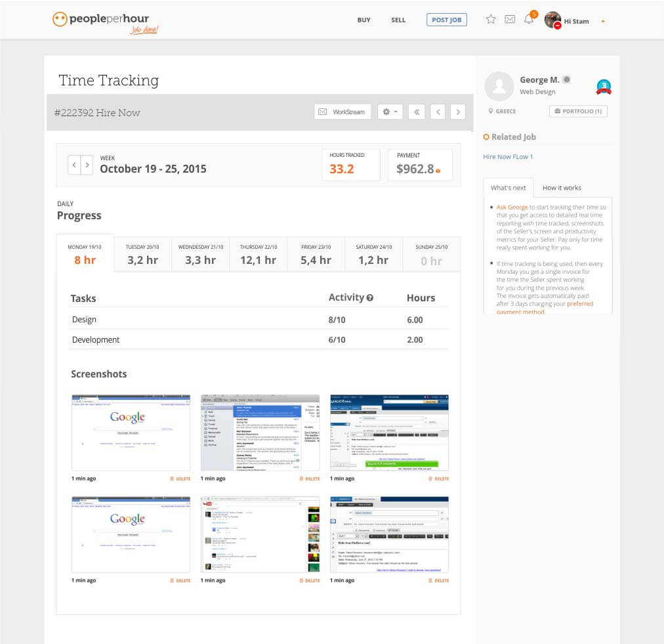Viewport: 664px width, 644px height.
Task: Click the favorites star icon in header
Action: [491, 20]
